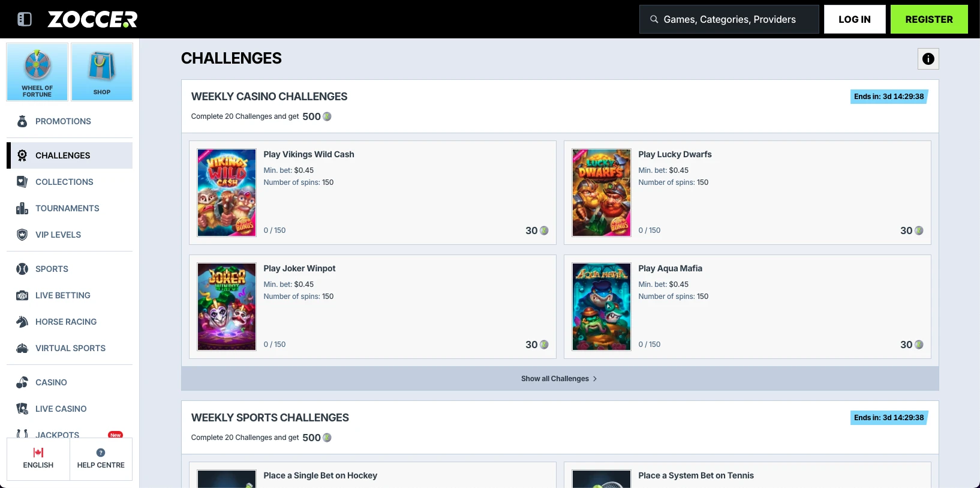The height and width of the screenshot is (488, 980).
Task: Click the Horse Racing icon
Action: tap(22, 322)
